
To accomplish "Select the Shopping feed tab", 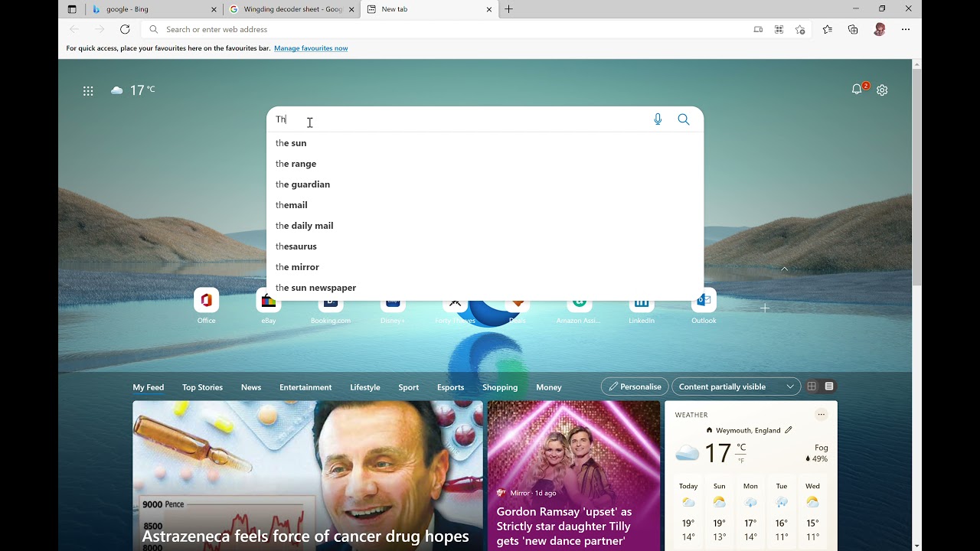I will click(500, 387).
